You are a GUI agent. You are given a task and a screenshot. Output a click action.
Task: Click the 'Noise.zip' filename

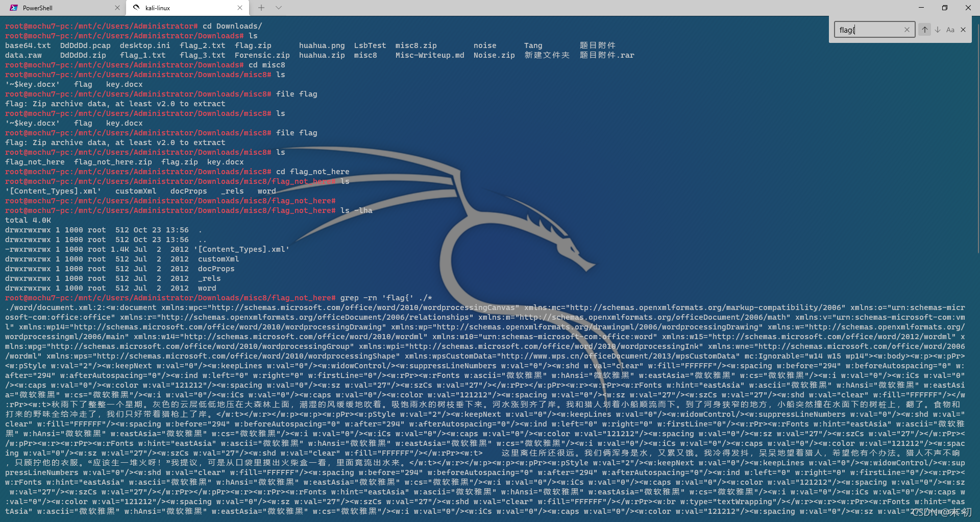pos(494,55)
